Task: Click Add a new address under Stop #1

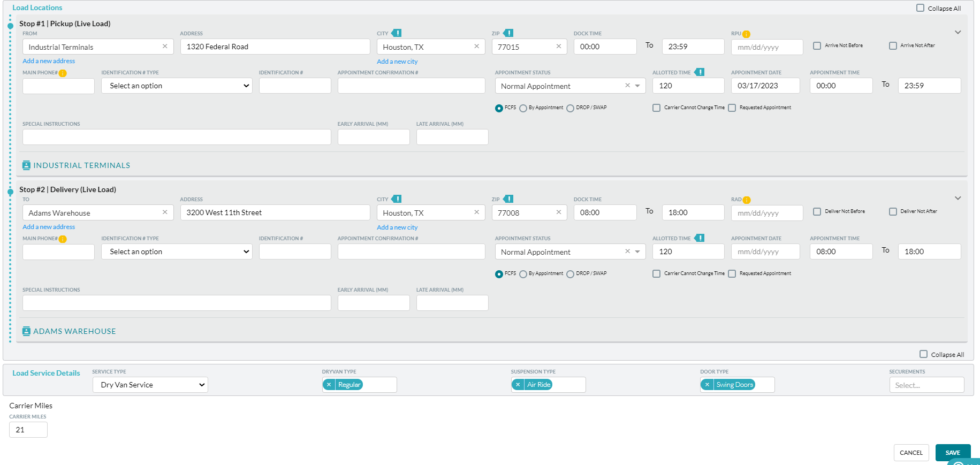Action: (x=49, y=61)
